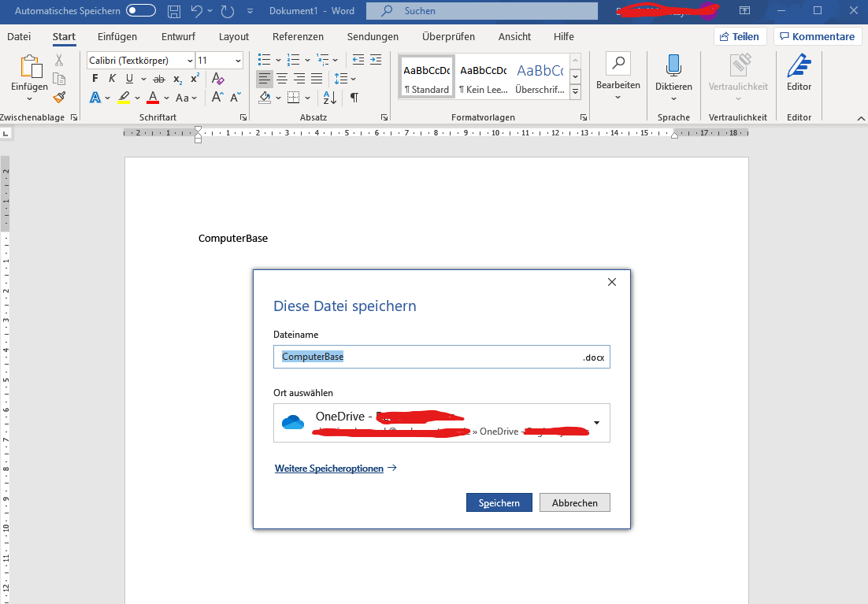
Task: Click the Abbrechen button
Action: [575, 502]
